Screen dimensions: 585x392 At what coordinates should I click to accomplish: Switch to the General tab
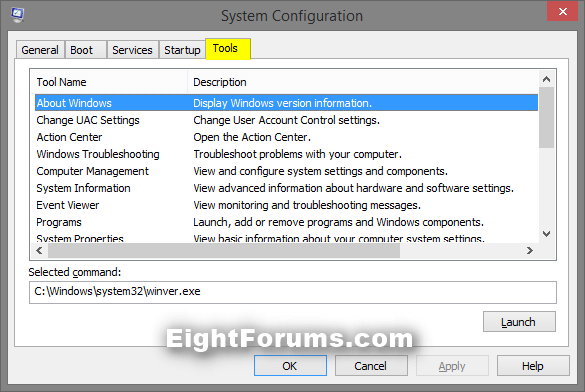pos(40,50)
